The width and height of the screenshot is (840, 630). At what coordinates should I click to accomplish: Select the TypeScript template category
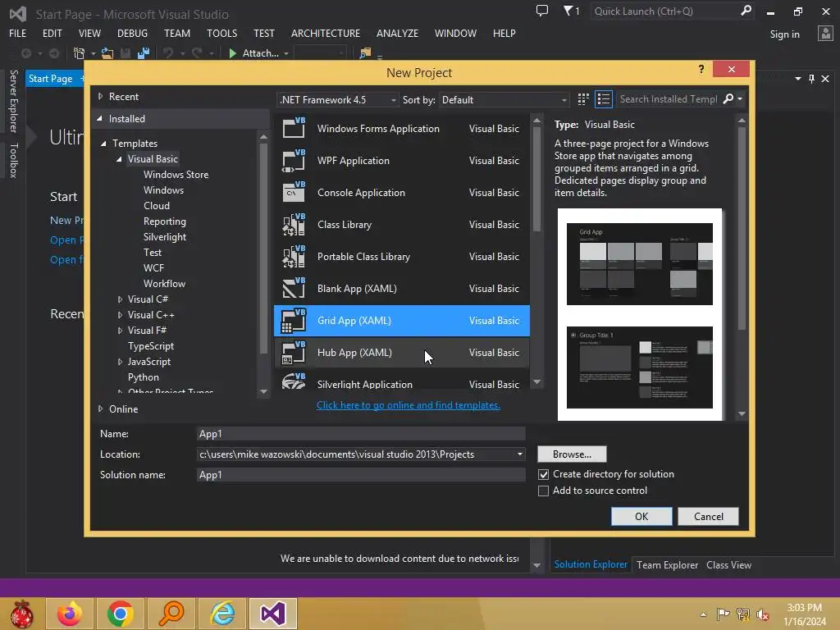(151, 346)
